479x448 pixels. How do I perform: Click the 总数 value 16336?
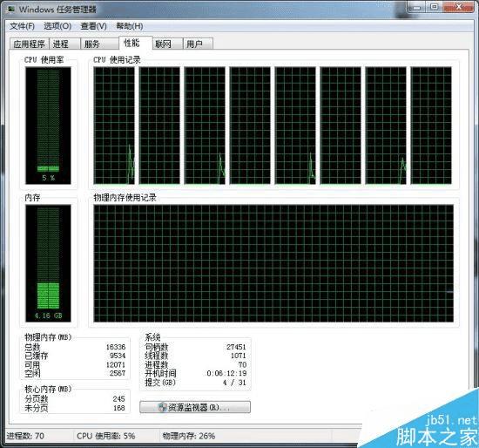[116, 347]
